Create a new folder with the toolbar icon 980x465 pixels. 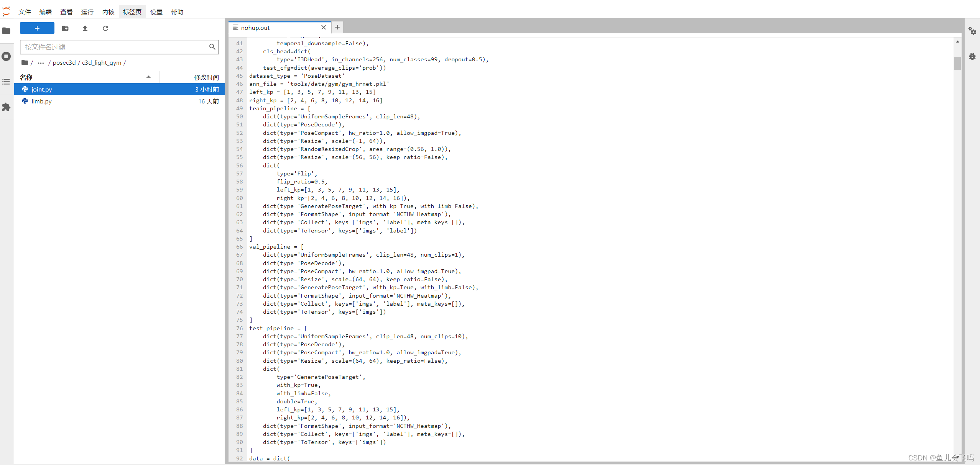[x=65, y=28]
